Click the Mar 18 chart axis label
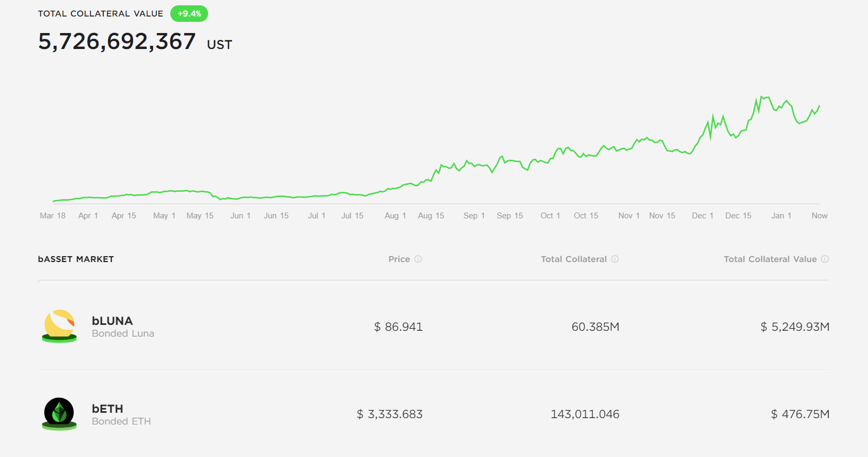Screen dimensions: 868x457 (53, 216)
